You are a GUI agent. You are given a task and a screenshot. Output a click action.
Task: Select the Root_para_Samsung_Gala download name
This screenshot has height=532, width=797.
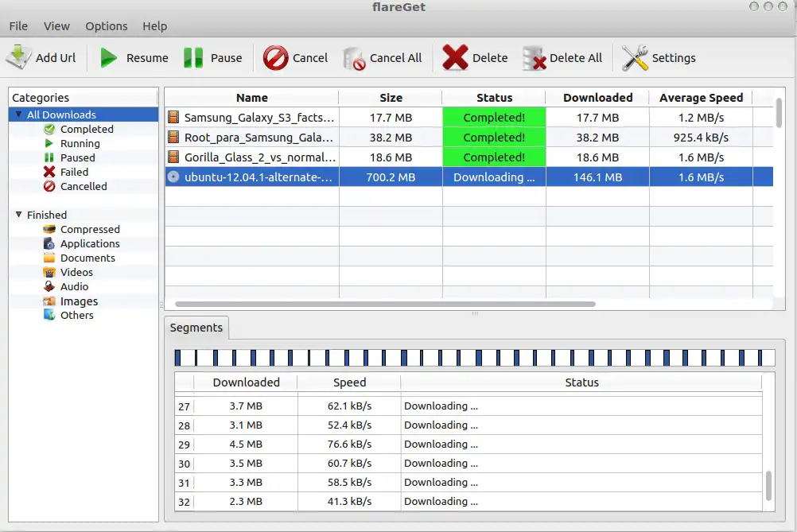pos(259,138)
